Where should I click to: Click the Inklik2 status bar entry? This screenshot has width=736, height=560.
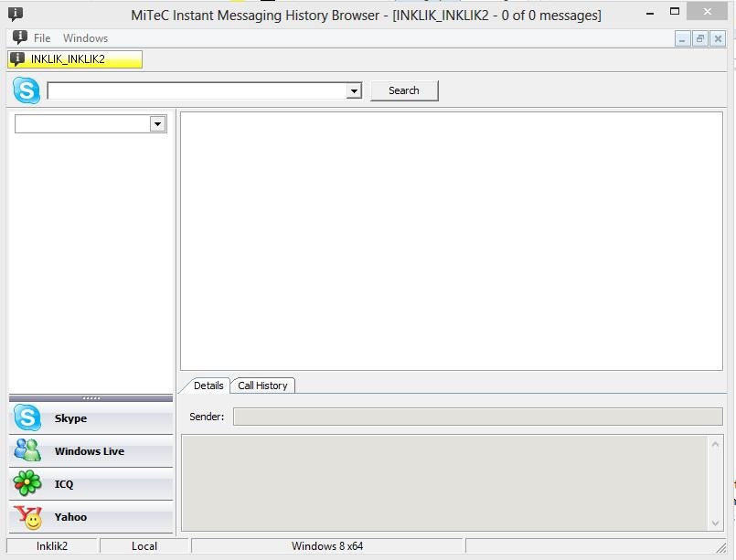tap(52, 546)
